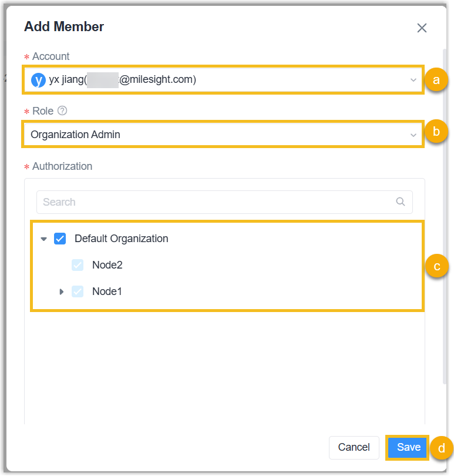Close the Add Member dialog

tap(422, 28)
